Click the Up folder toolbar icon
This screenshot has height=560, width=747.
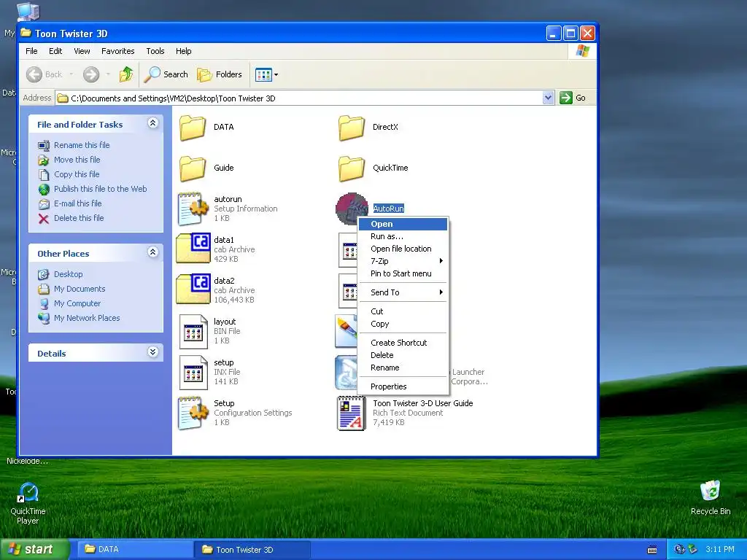[x=126, y=74]
